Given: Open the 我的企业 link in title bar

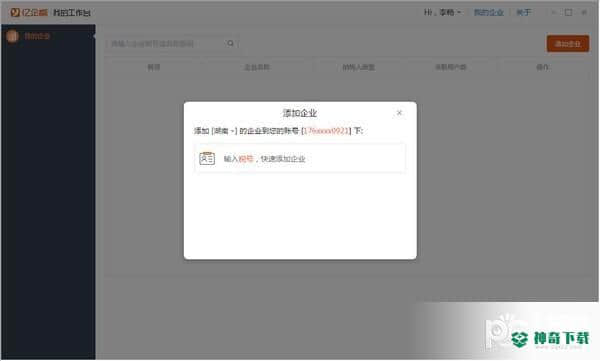Looking at the screenshot, I should click(x=489, y=13).
